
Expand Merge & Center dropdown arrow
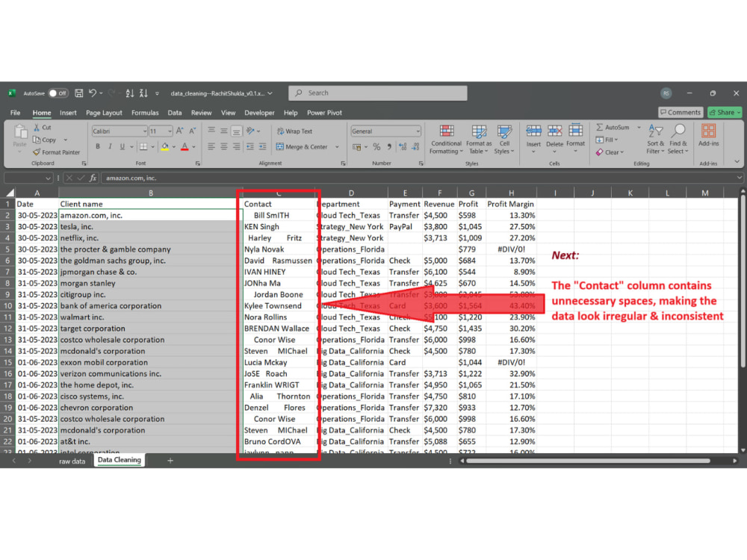tap(338, 147)
